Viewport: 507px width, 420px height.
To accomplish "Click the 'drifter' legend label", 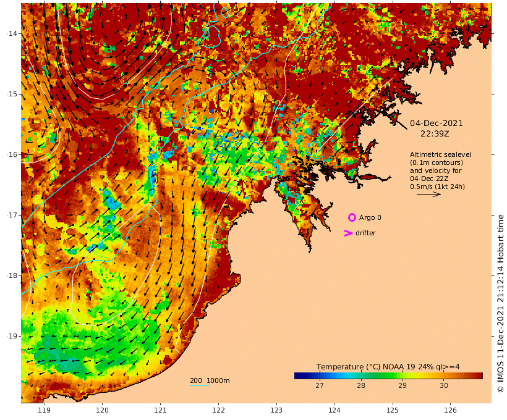I will coord(365,233).
